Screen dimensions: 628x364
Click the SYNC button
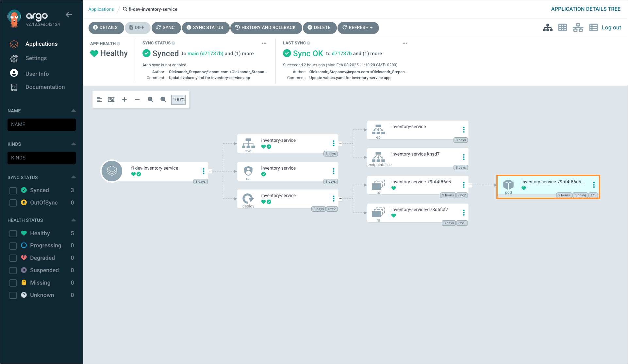[x=165, y=28]
